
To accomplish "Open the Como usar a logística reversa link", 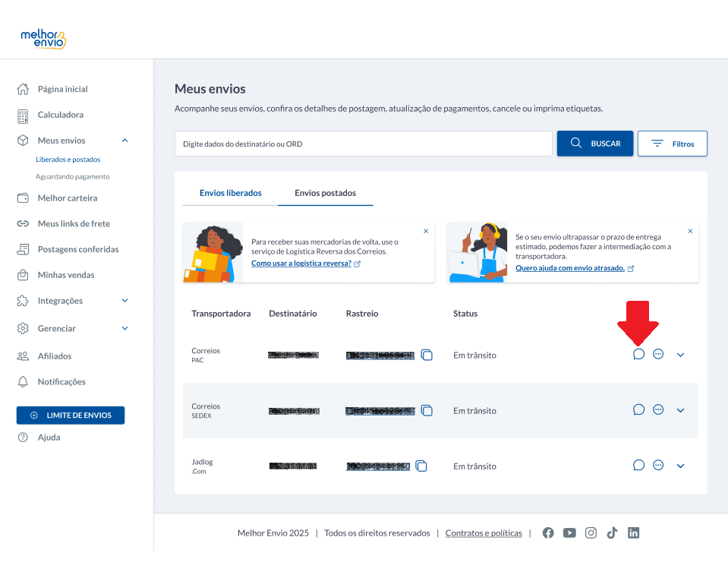I will pos(301,264).
